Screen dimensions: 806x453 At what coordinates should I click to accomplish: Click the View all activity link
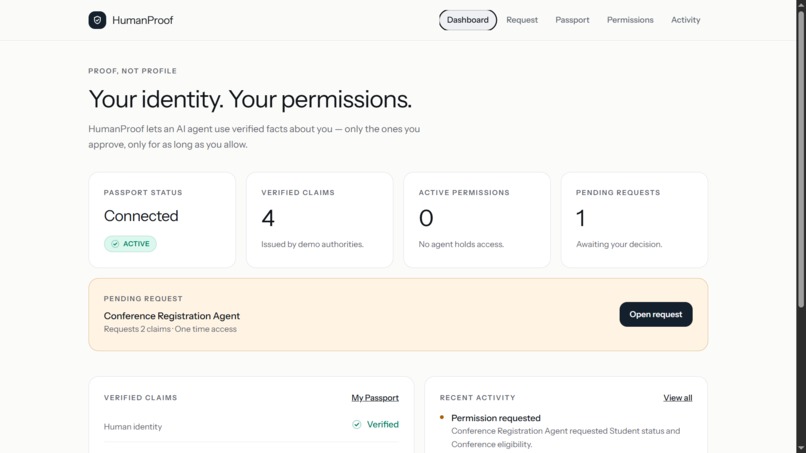click(677, 397)
